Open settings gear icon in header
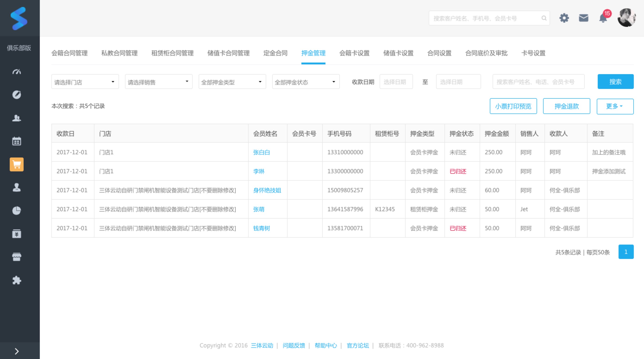The height and width of the screenshot is (359, 644). tap(564, 18)
